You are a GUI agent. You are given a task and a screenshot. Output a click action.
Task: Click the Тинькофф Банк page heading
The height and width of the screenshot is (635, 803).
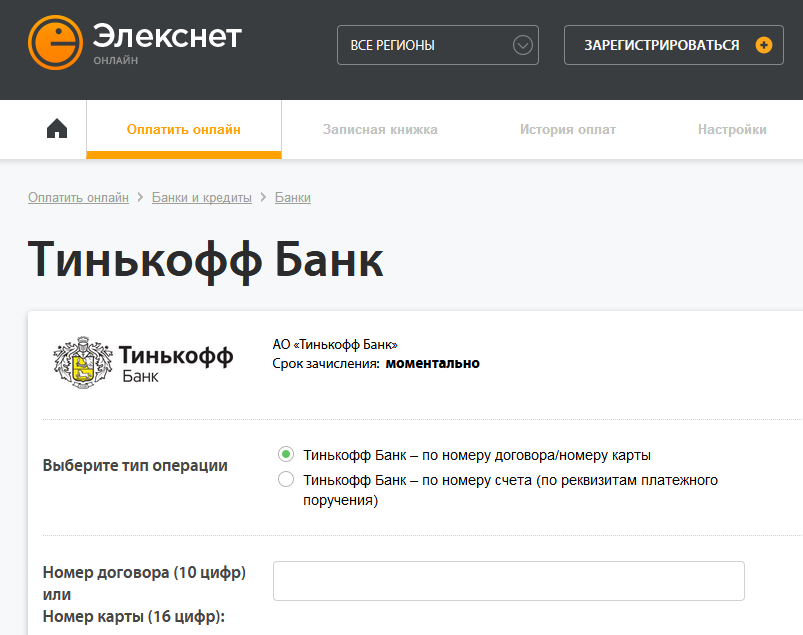point(205,261)
